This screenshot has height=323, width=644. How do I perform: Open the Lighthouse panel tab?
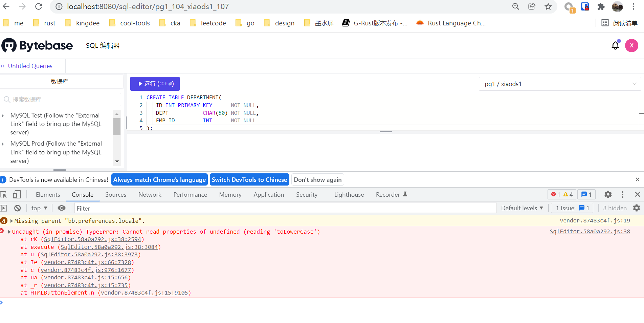(x=349, y=194)
